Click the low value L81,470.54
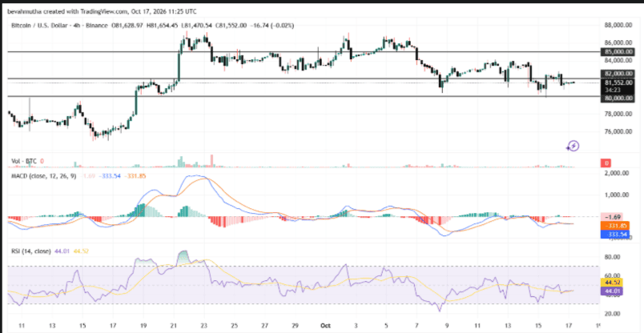This screenshot has width=644, height=333. tap(196, 26)
